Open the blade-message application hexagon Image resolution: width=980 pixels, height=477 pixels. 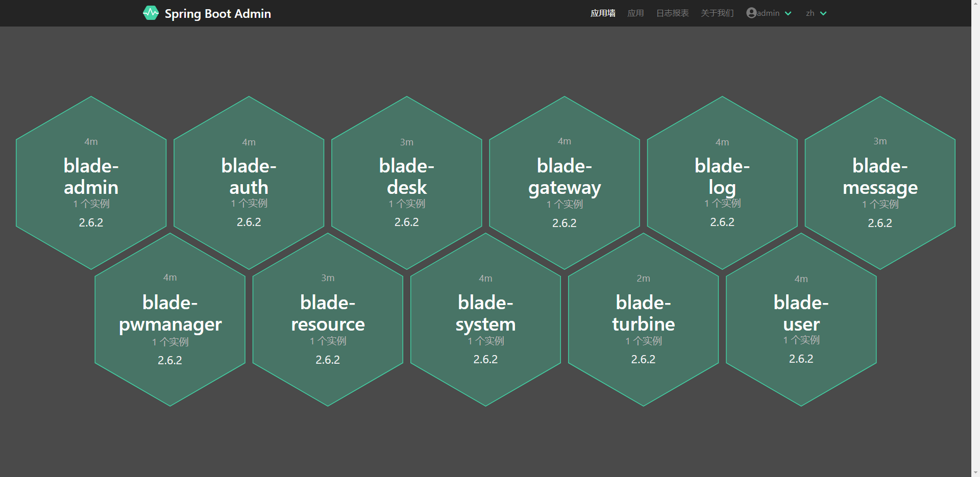pyautogui.click(x=880, y=183)
